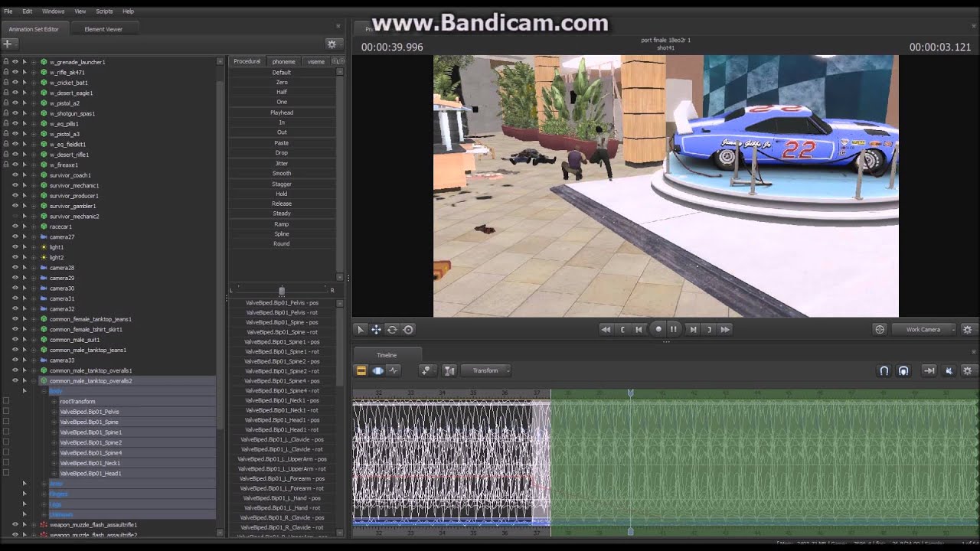Expand the camera30 tree node

point(34,289)
